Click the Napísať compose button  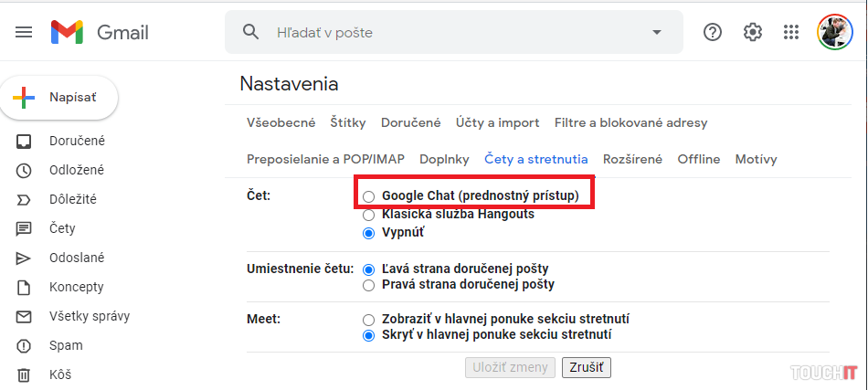tap(59, 98)
